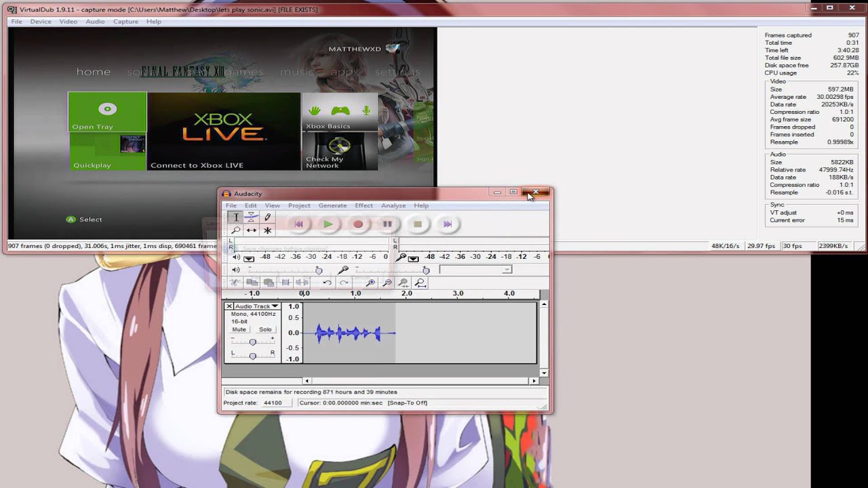
Task: Select the Zoom magnifier tool in Audacity
Action: [x=236, y=230]
